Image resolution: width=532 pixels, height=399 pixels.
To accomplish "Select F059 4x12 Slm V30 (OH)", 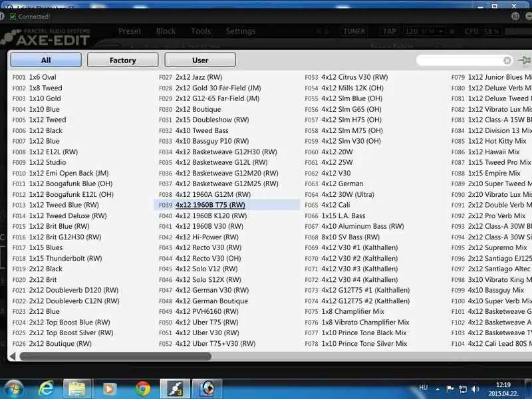I will (x=342, y=141).
